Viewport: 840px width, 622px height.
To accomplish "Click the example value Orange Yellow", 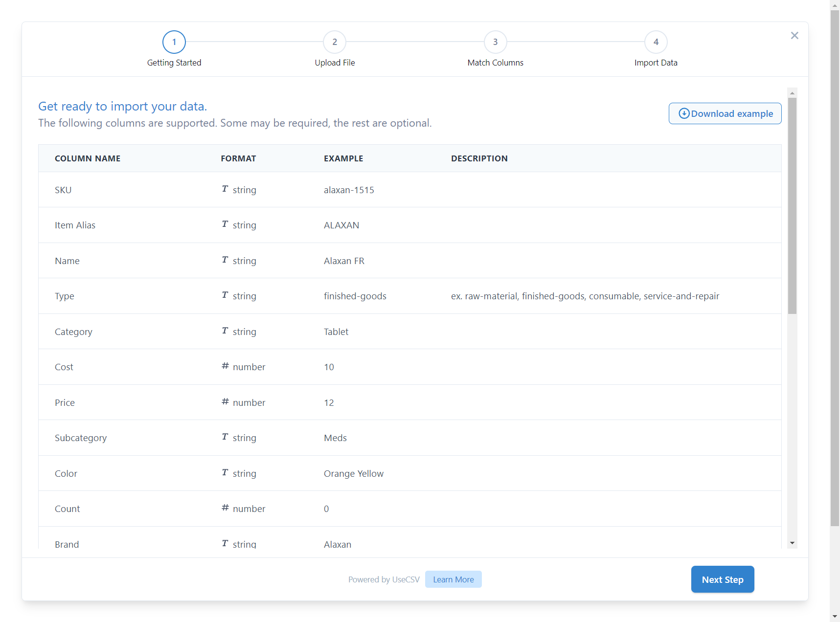I will (354, 474).
